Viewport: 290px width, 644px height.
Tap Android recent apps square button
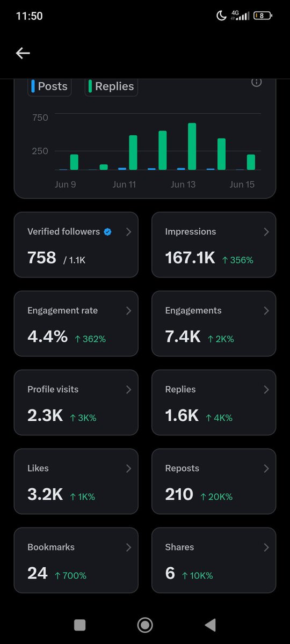[x=80, y=625]
